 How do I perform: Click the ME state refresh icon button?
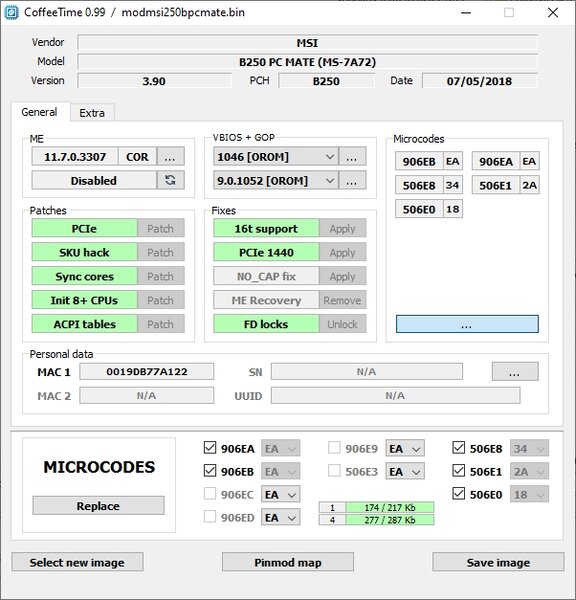pos(171,180)
